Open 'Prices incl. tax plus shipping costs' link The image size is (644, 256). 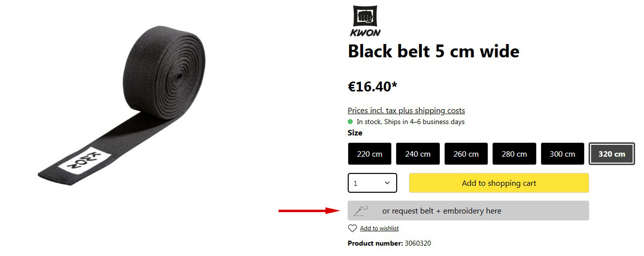(406, 111)
